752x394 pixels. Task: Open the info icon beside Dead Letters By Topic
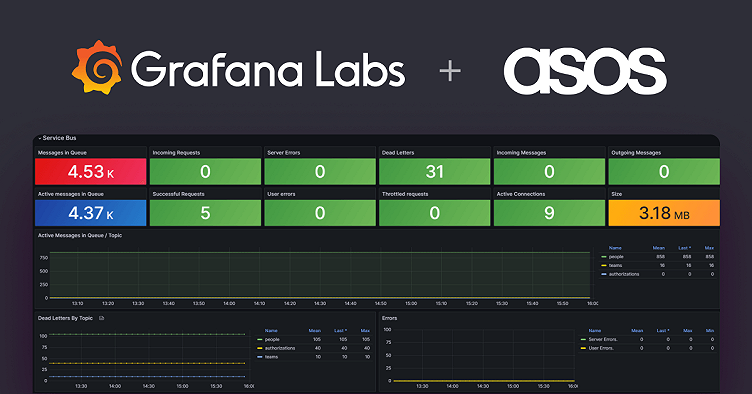point(101,318)
